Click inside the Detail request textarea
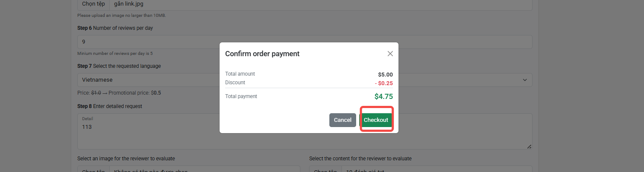 pyautogui.click(x=305, y=131)
